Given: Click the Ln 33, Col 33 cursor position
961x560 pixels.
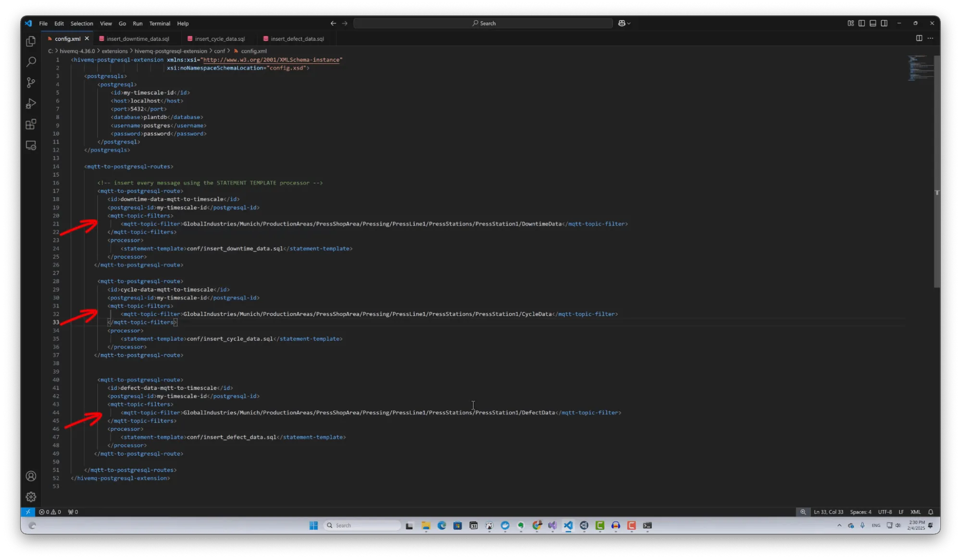Looking at the screenshot, I should point(828,512).
